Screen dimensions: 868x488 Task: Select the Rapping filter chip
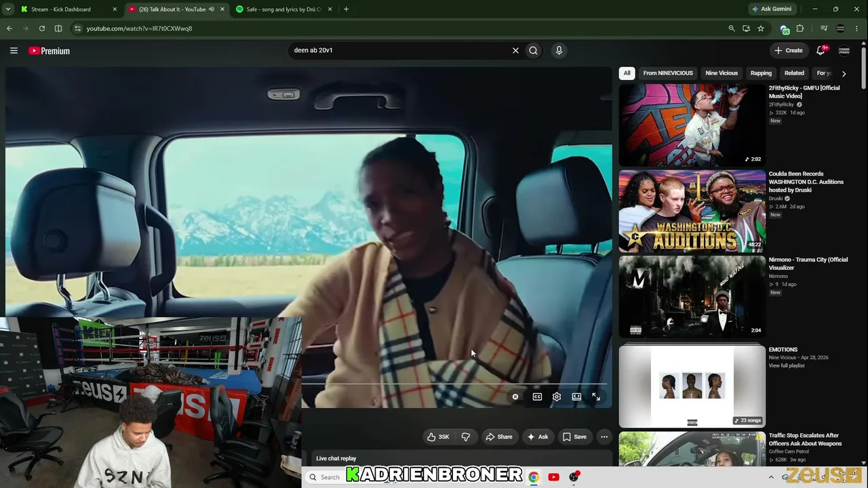coord(761,73)
